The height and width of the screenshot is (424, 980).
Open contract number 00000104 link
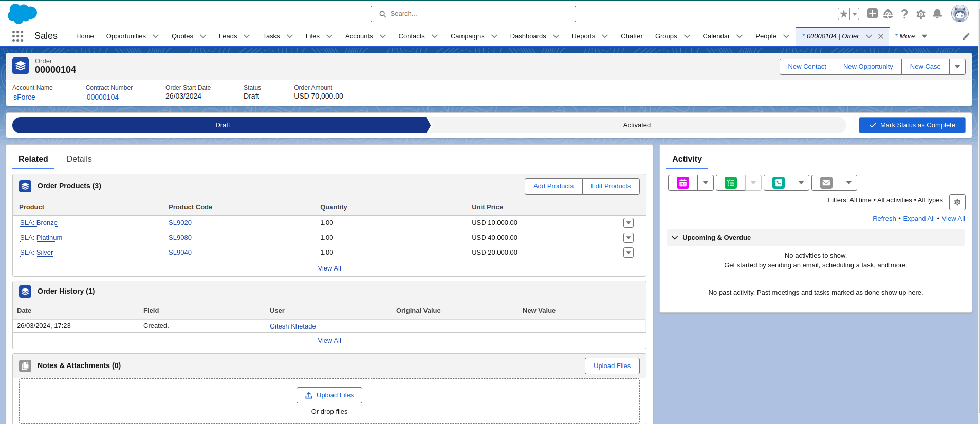(102, 97)
